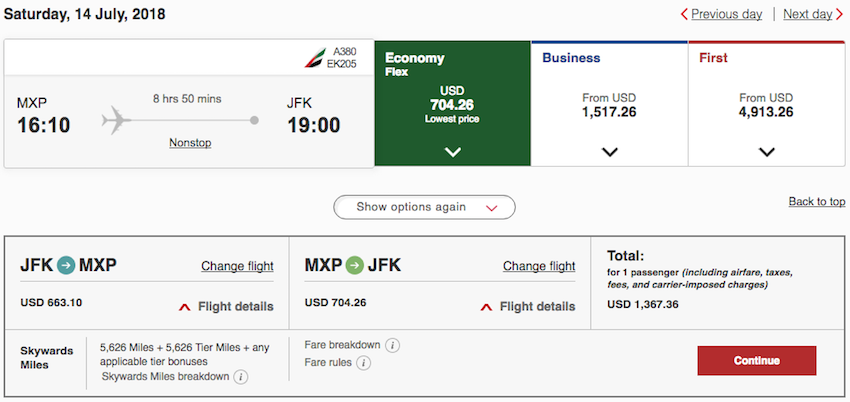Open the Fare breakdown info icon
The width and height of the screenshot is (850, 402).
[392, 345]
